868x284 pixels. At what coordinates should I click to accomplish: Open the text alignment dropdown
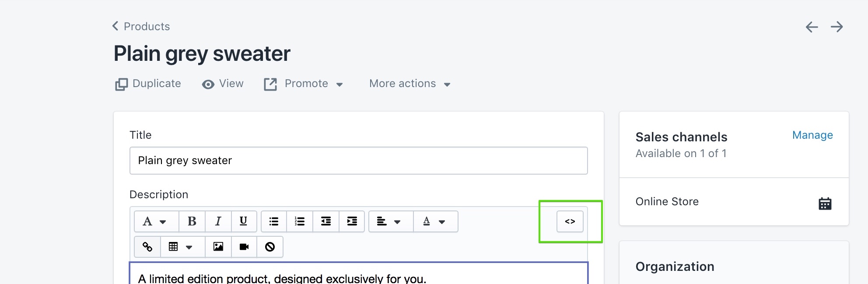(391, 221)
